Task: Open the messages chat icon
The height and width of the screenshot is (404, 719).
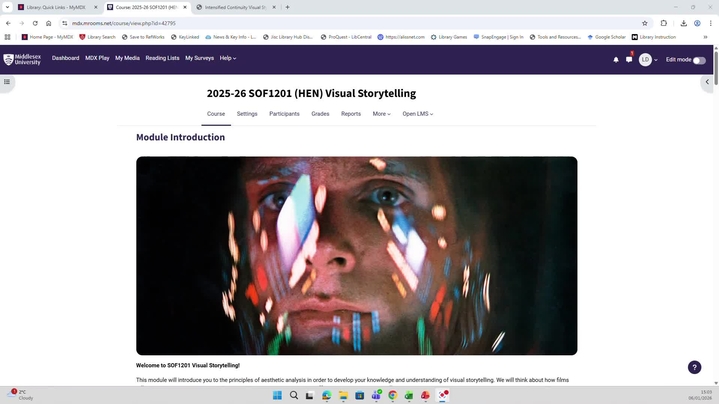Action: click(x=629, y=60)
